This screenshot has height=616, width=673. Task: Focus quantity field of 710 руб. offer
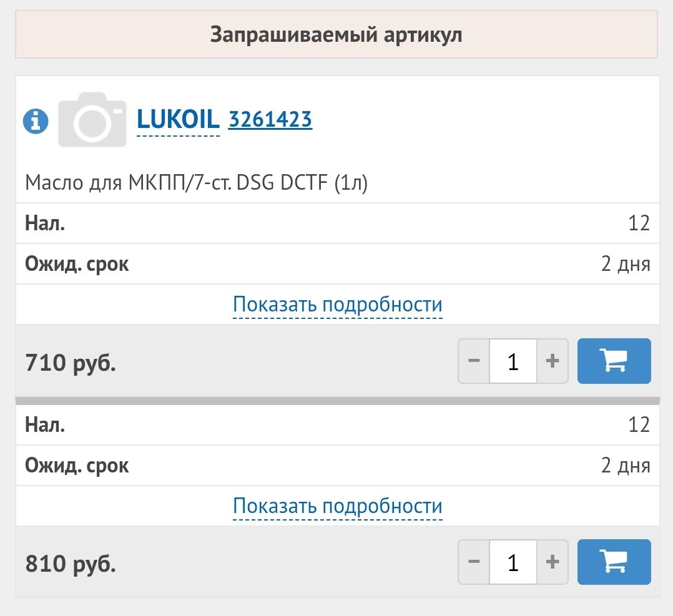513,361
